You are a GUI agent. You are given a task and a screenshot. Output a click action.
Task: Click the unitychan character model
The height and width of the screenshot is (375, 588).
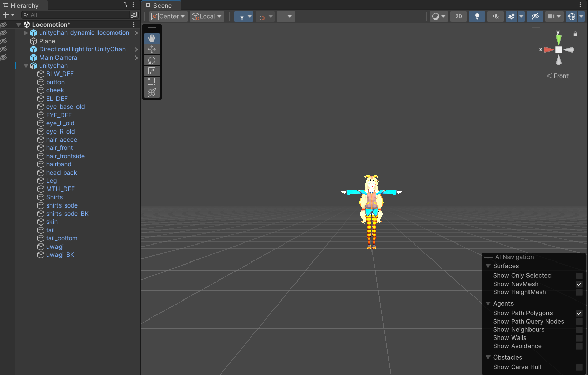click(371, 211)
